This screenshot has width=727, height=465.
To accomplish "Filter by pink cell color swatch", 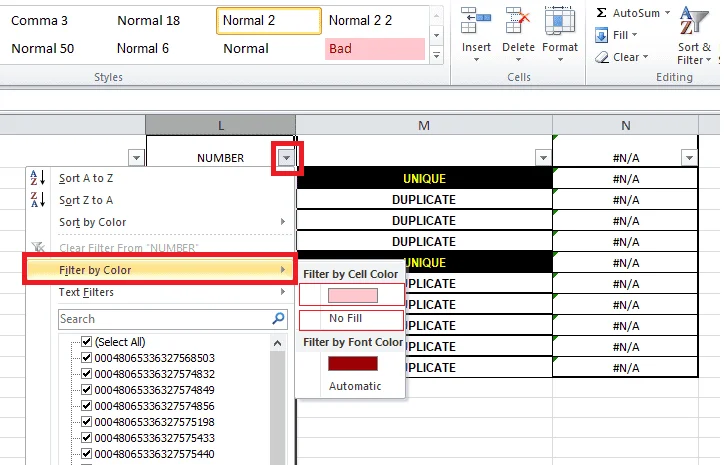I will point(352,295).
